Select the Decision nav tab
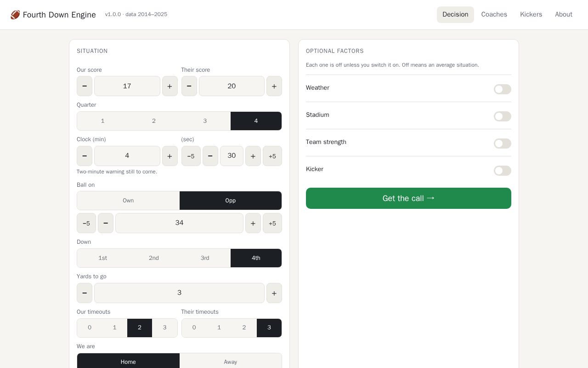The height and width of the screenshot is (368, 588). pyautogui.click(x=455, y=15)
